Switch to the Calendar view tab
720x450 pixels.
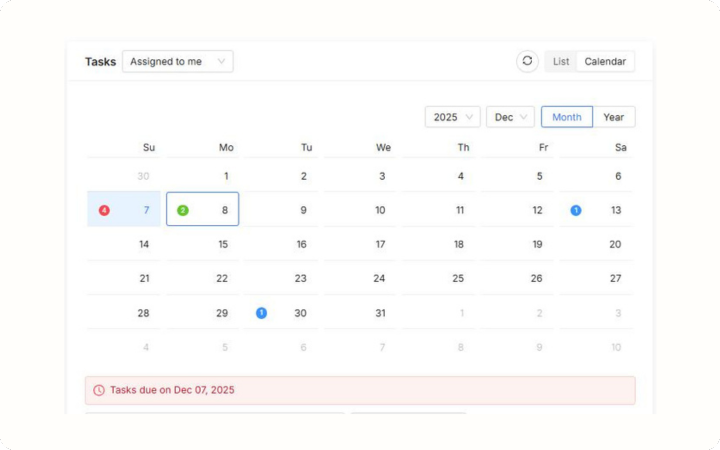point(605,62)
